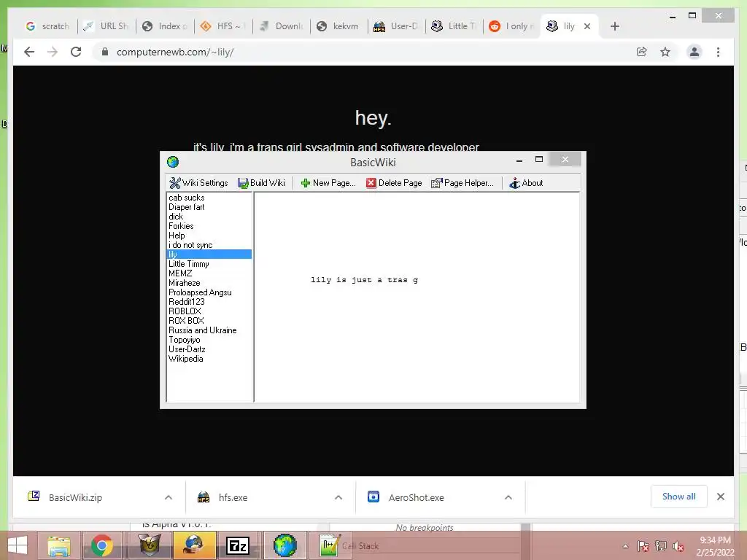
Task: Switch to the 'Index' Chrome tab
Action: pos(165,26)
